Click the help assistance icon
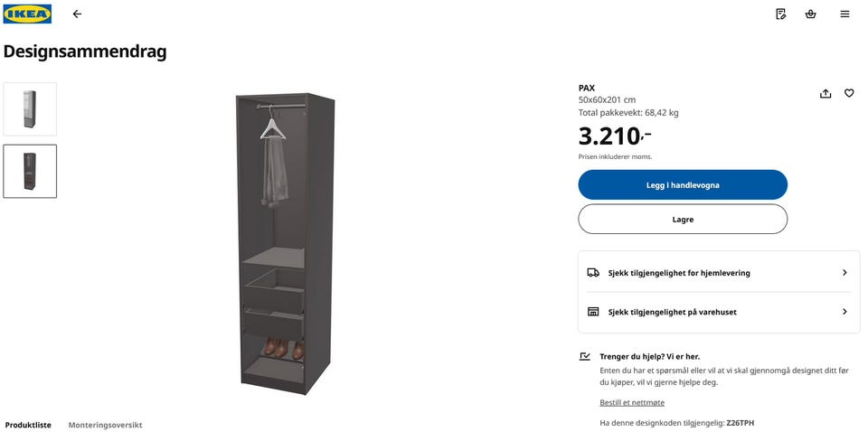This screenshot has height=432, width=868. [585, 357]
